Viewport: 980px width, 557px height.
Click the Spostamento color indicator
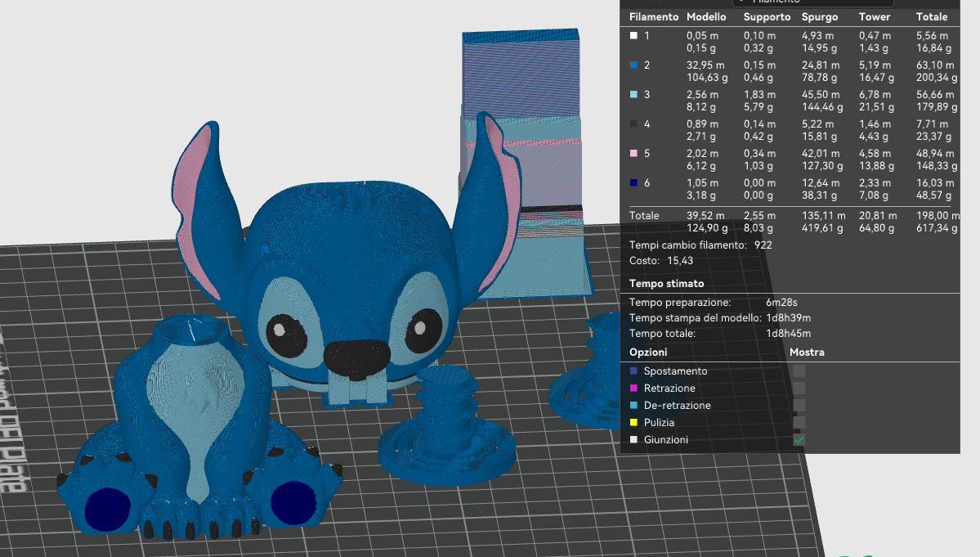click(633, 371)
